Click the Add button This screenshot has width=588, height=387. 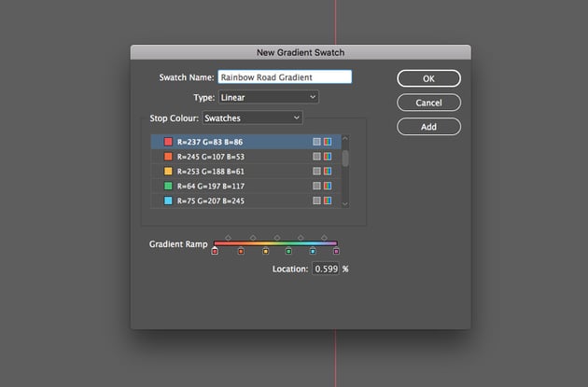pyautogui.click(x=428, y=126)
